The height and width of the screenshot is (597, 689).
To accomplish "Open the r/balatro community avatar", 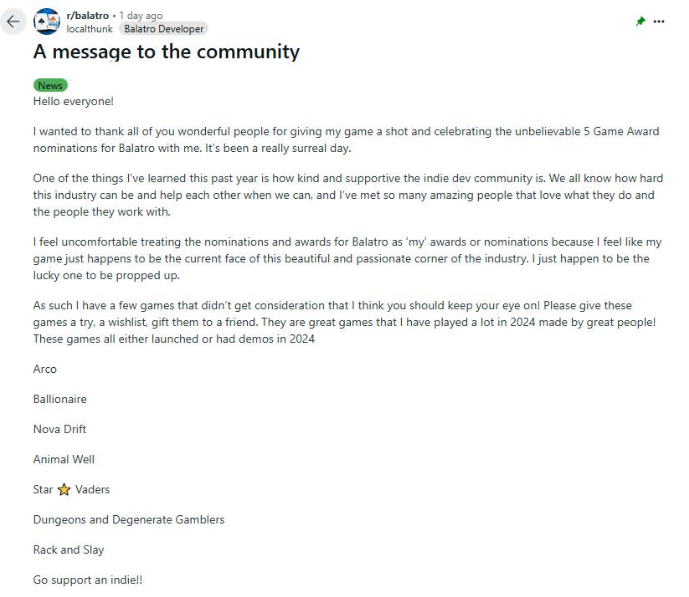I will (x=47, y=22).
